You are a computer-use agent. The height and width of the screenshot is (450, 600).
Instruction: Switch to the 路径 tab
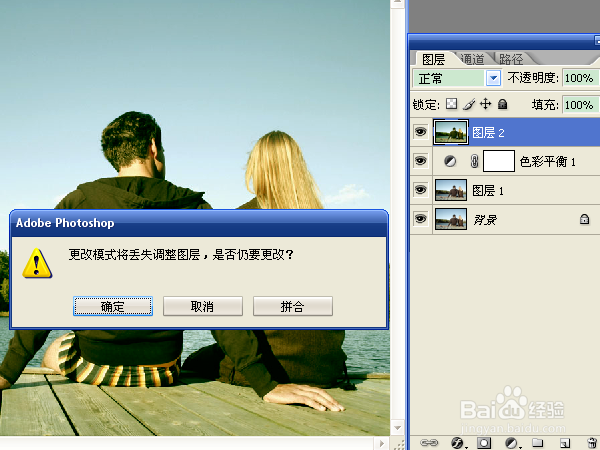[x=511, y=59]
